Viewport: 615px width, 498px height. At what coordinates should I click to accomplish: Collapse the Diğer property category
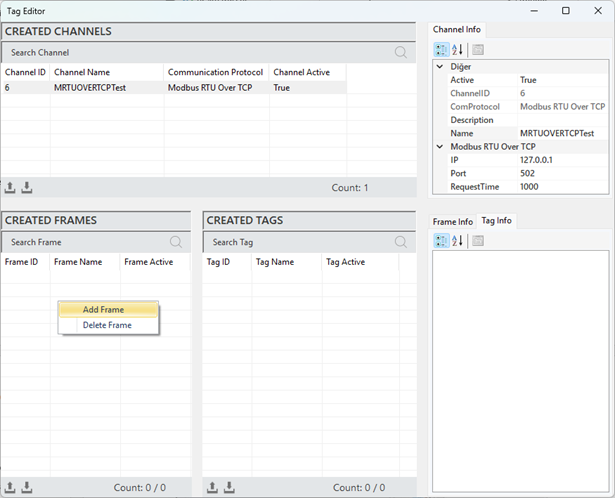(440, 67)
